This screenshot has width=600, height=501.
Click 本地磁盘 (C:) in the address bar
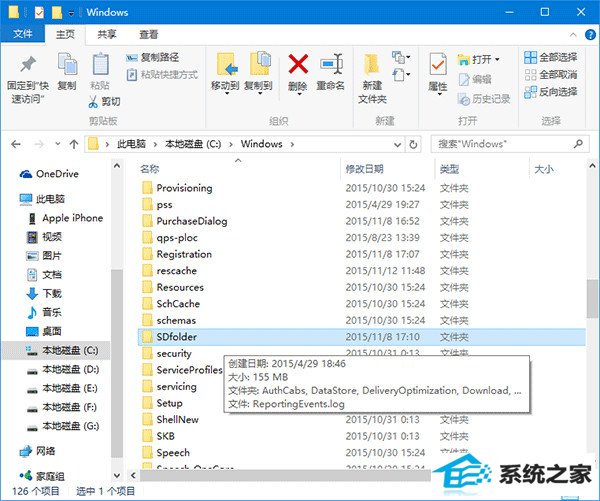point(193,144)
